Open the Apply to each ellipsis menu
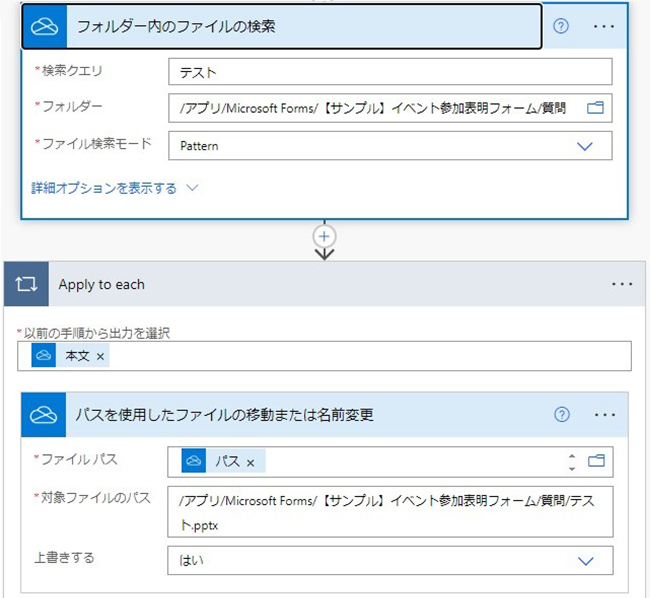 622,284
